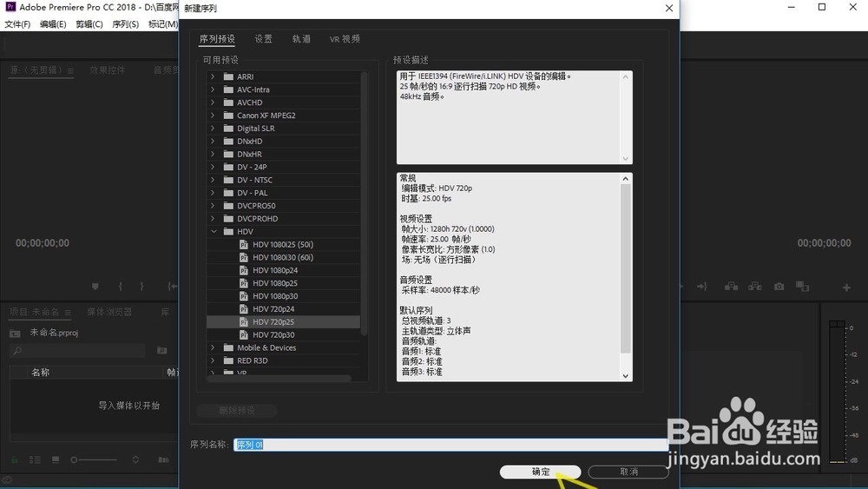Cancel the dialog with 取消
Image resolution: width=868 pixels, height=489 pixels.
point(628,472)
